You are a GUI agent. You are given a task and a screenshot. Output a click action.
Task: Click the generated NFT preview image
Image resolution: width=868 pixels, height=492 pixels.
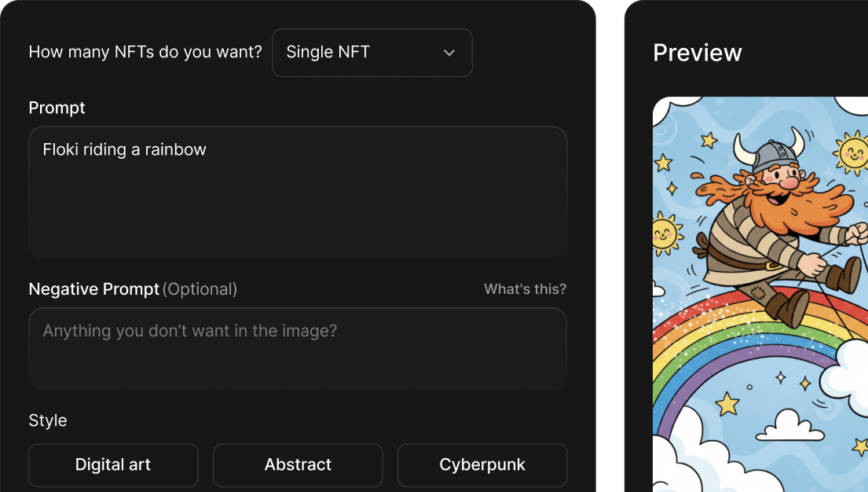point(760,314)
